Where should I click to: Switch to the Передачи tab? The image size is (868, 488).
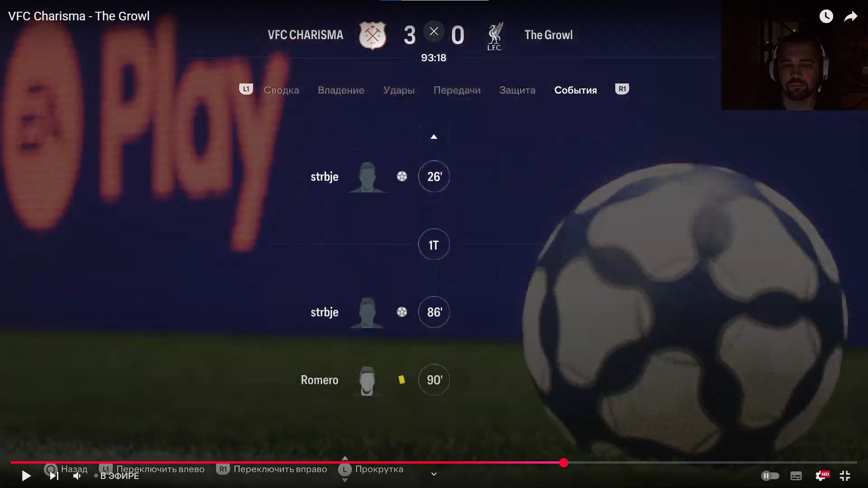(457, 90)
